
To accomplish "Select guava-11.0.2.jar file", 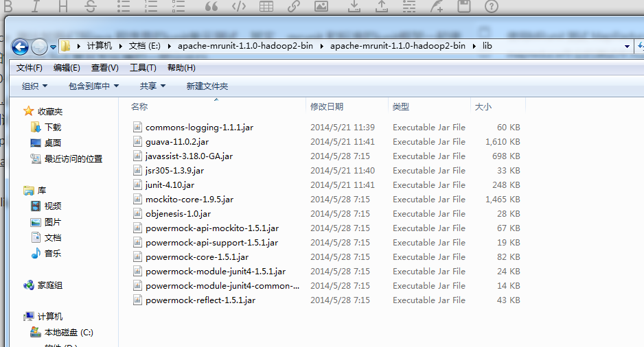I will click(x=177, y=142).
